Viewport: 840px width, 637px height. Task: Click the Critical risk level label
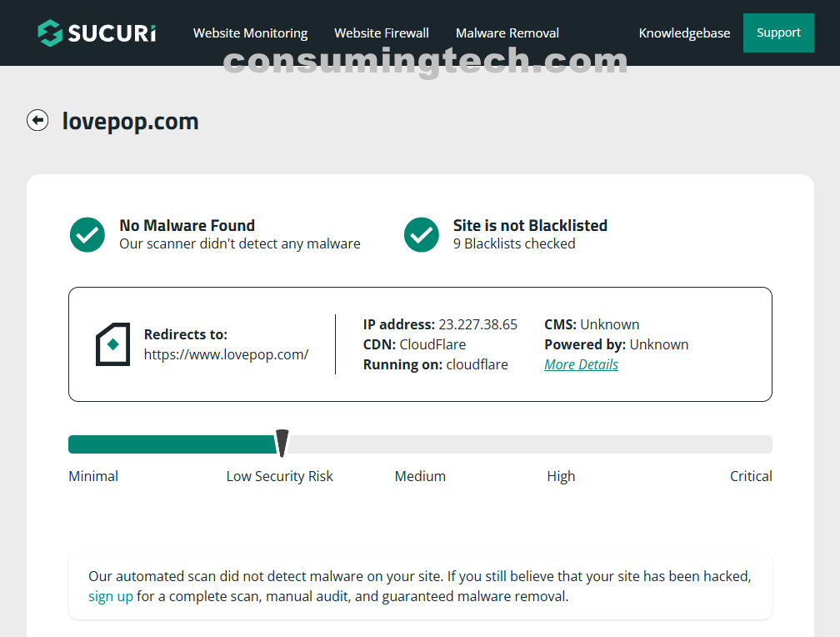[751, 476]
